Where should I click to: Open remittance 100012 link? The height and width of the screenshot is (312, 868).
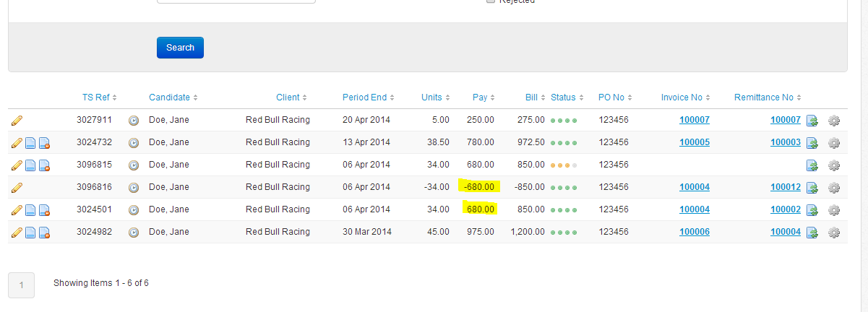786,187
